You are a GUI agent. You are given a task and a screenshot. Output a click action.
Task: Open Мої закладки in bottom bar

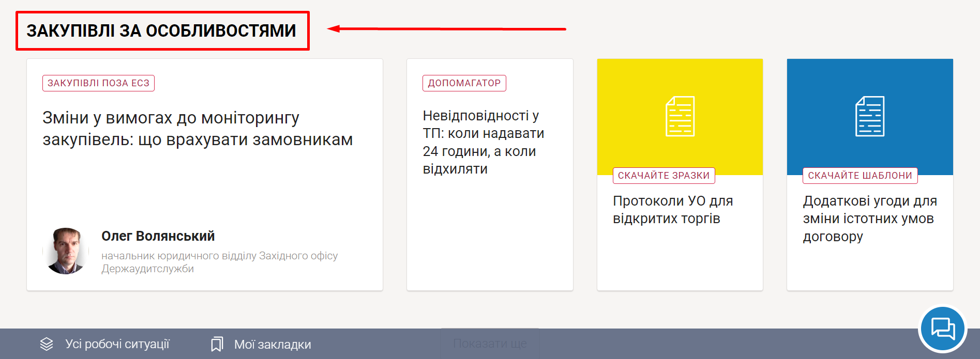pyautogui.click(x=273, y=345)
